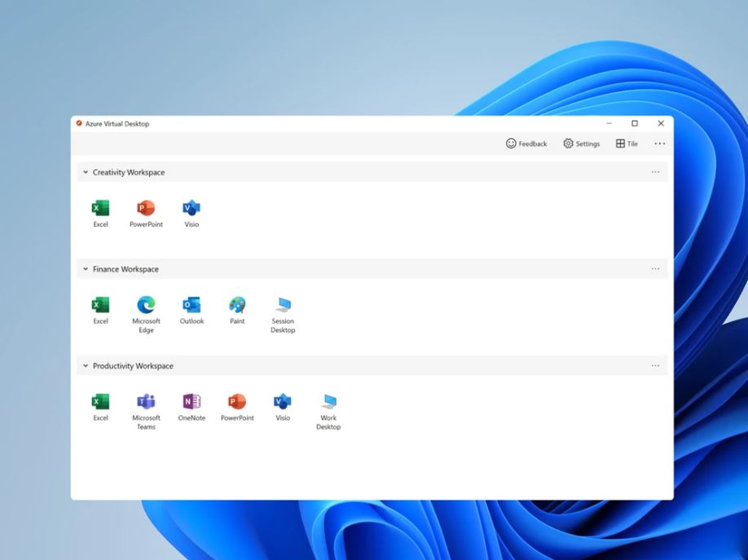Open the toolbar overflow ellipsis menu
Image resolution: width=748 pixels, height=560 pixels.
[x=659, y=143]
